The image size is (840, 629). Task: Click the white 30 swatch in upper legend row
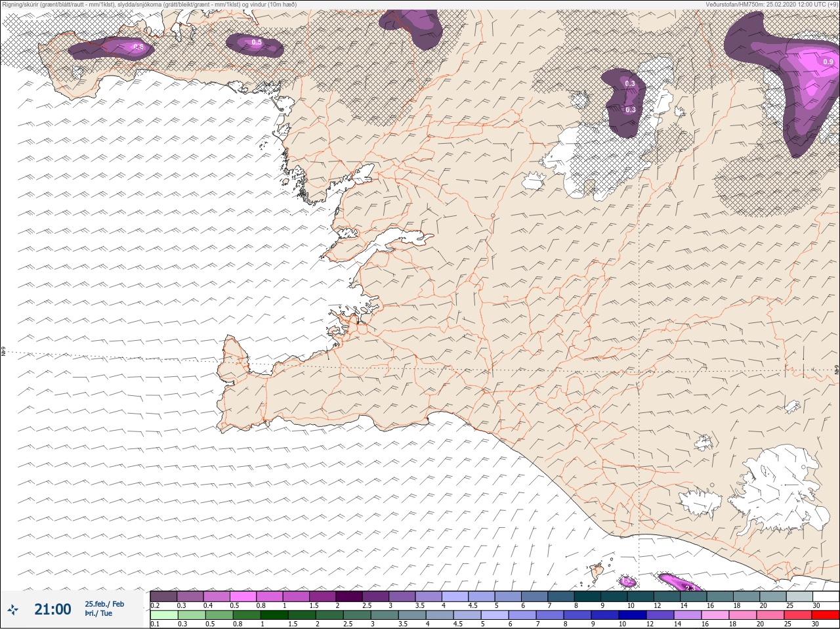point(826,596)
